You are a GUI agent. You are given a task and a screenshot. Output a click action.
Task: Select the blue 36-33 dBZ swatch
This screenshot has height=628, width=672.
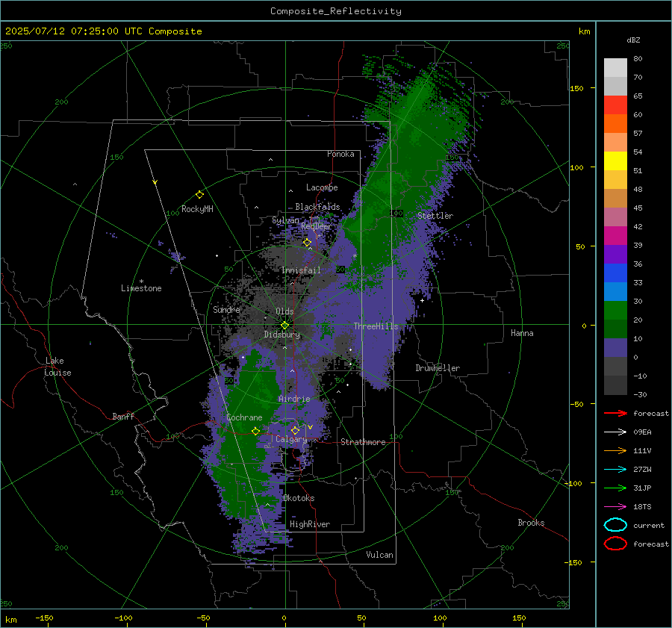[615, 273]
